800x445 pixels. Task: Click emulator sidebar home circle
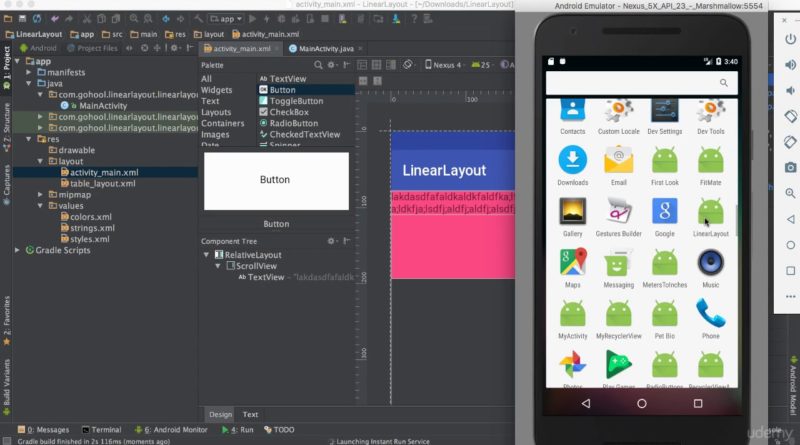[x=790, y=245]
